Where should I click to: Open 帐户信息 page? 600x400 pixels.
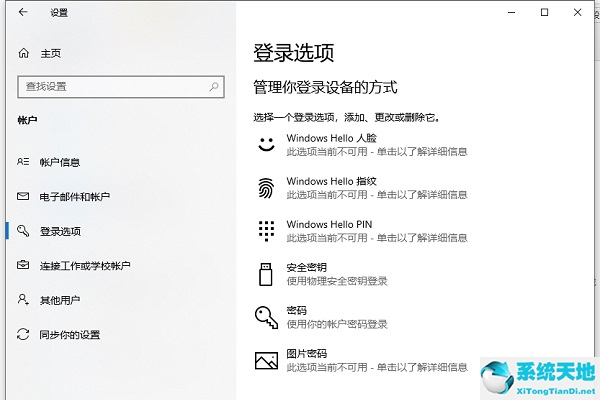[x=60, y=162]
